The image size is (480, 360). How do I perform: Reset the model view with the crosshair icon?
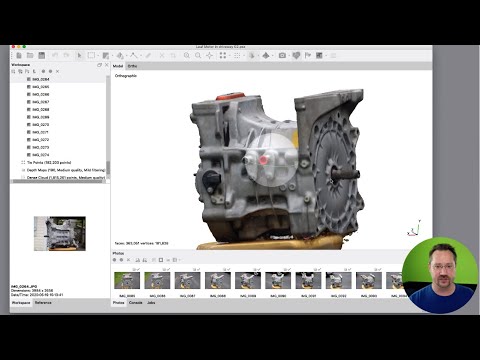coord(209,55)
